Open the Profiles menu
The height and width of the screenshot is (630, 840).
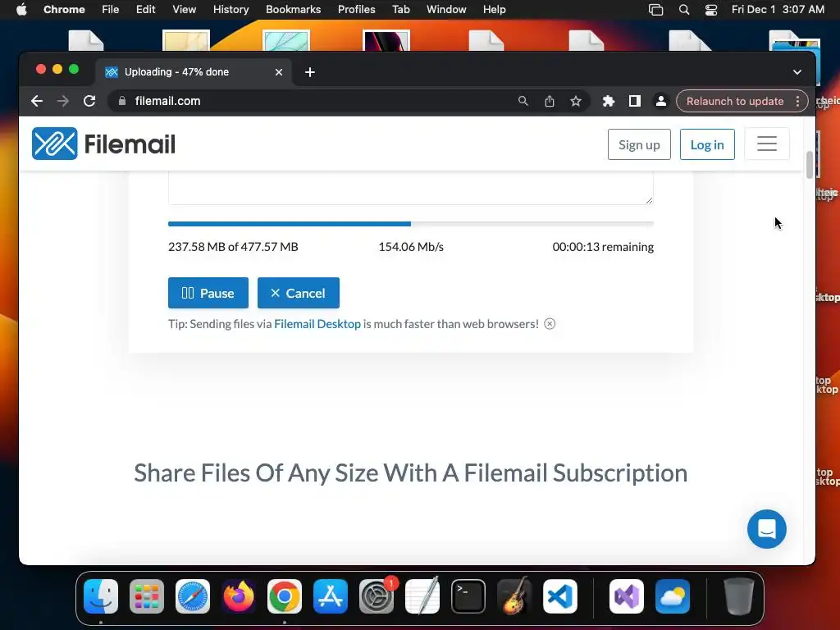click(356, 10)
